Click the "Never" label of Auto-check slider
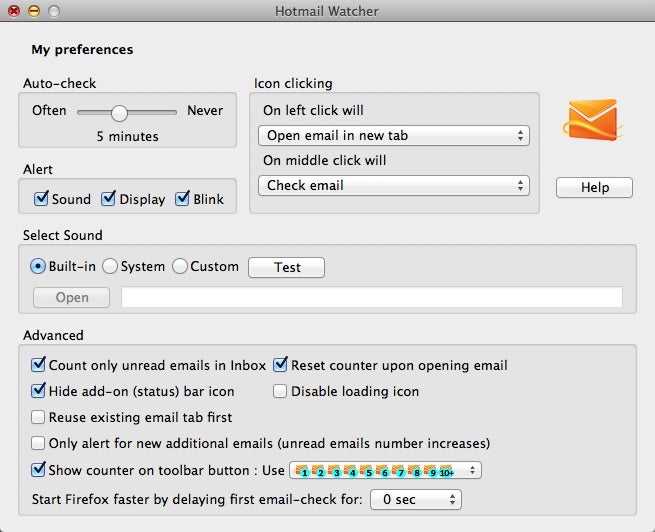 [x=205, y=110]
